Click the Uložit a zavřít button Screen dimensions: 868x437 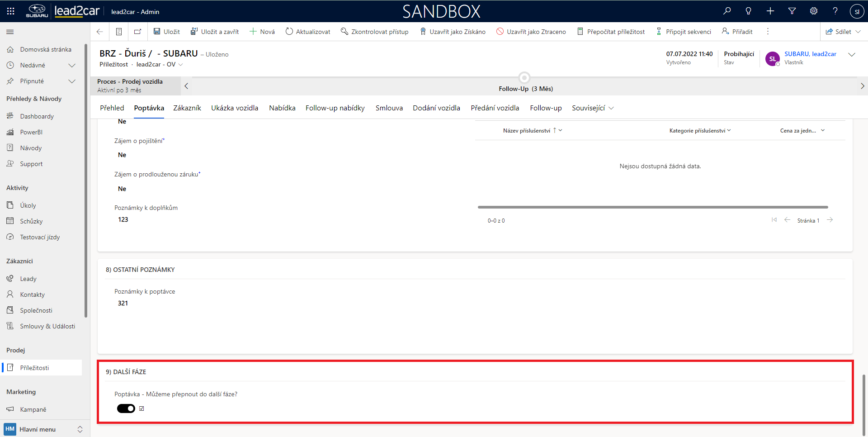[215, 32]
